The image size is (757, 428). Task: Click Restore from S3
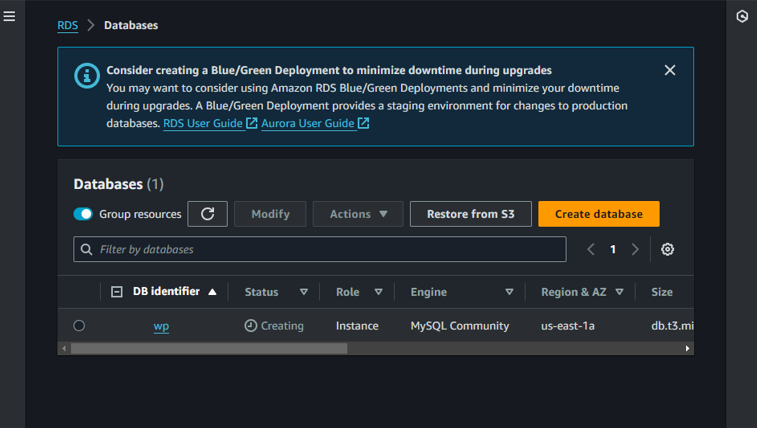[x=471, y=214]
